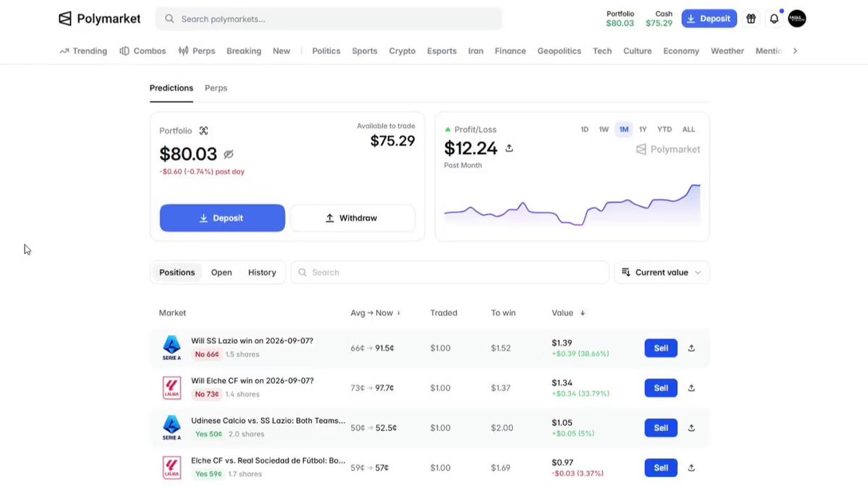Sell the SS Lazio win position
This screenshot has width=868, height=488.
point(661,348)
